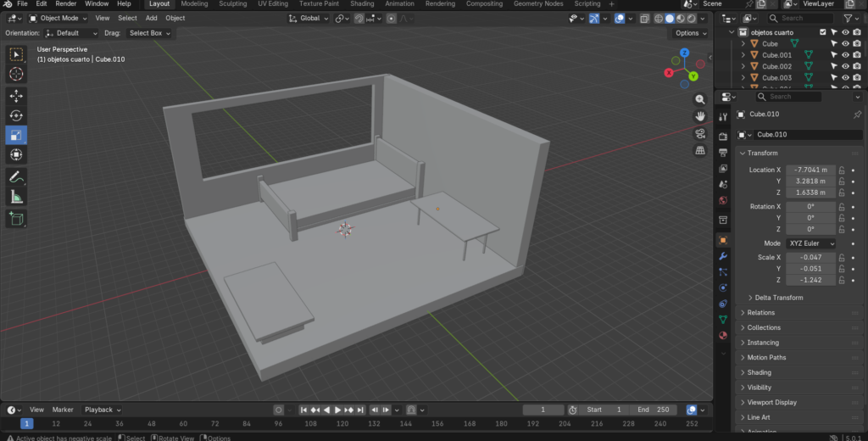
Task: Activate the Rotate tool
Action: point(16,115)
